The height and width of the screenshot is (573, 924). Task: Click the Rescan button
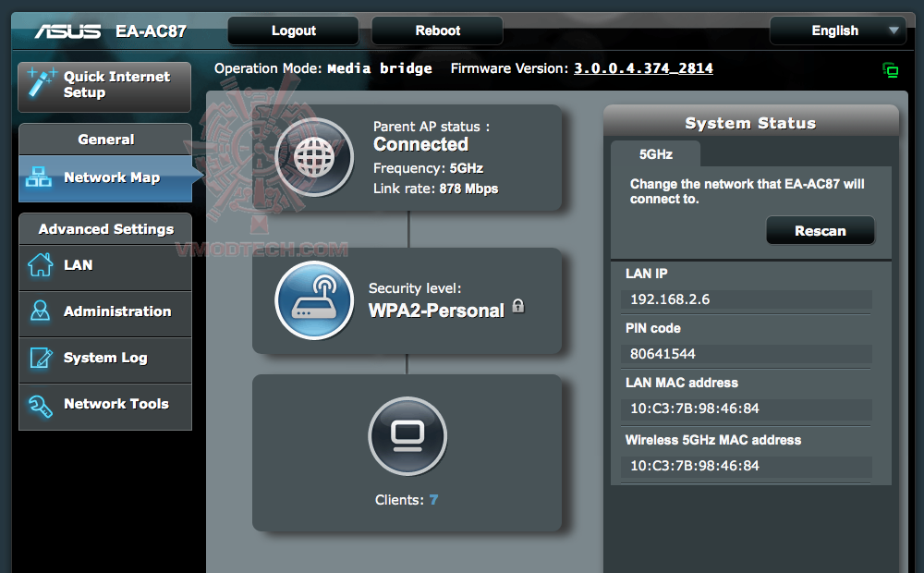click(821, 230)
